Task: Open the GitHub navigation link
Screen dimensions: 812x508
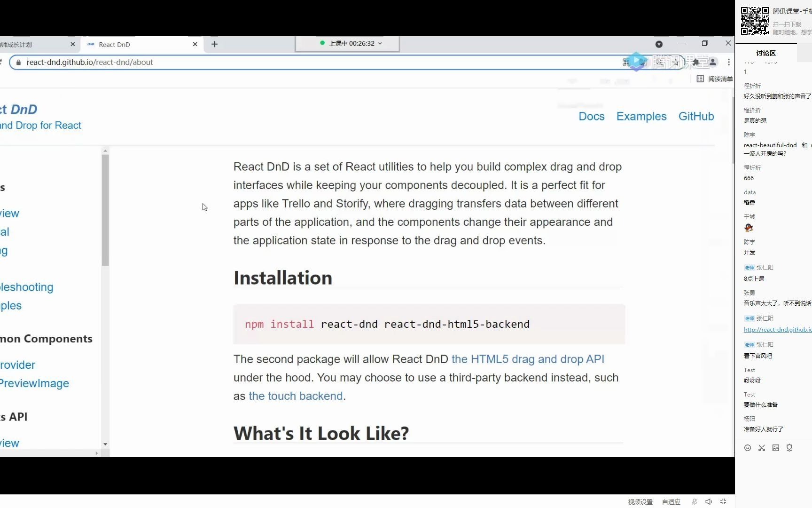Action: [696, 116]
